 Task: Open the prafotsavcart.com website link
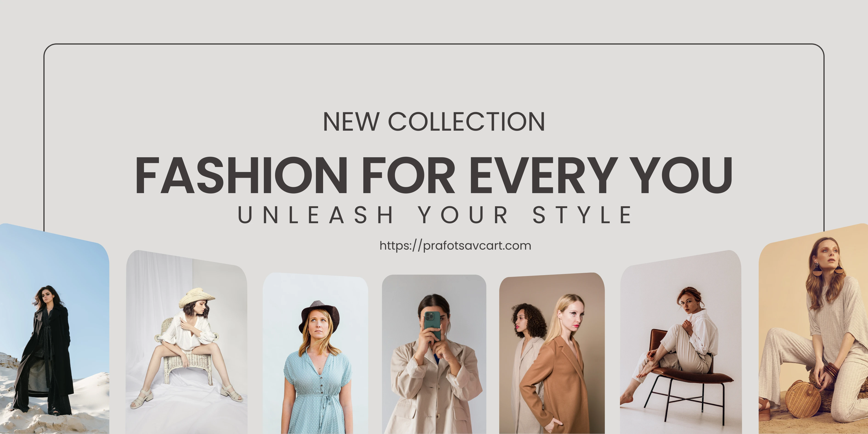(x=455, y=246)
